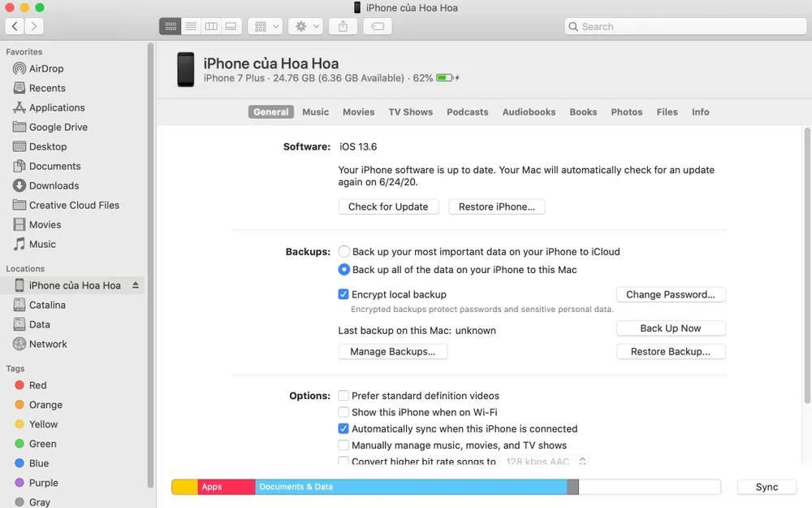Enable Prefer standard definition videos
812x508 pixels.
point(343,396)
